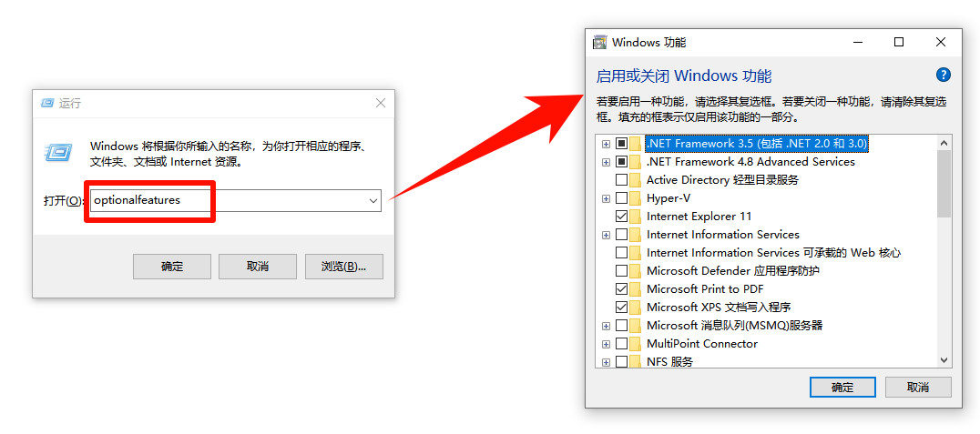Click 取消 in Windows 功能 window
The height and width of the screenshot is (434, 980).
918,388
